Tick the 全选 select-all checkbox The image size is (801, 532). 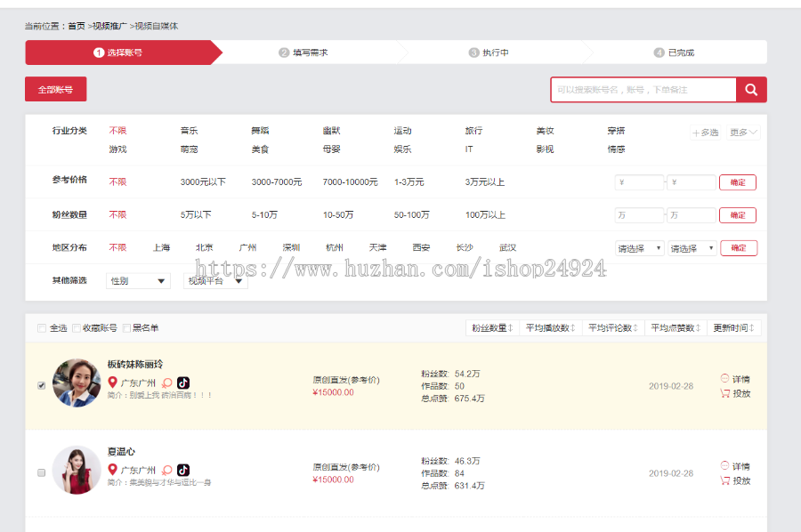coord(42,328)
